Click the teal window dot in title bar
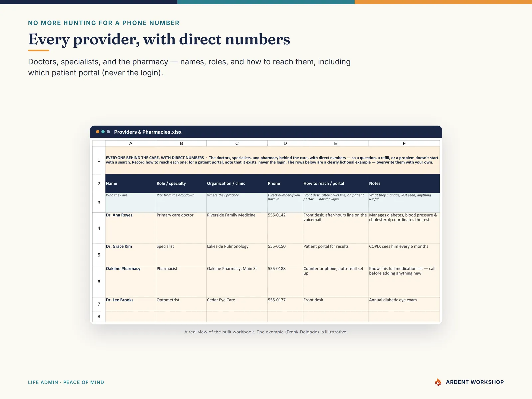532x399 pixels. [x=103, y=132]
